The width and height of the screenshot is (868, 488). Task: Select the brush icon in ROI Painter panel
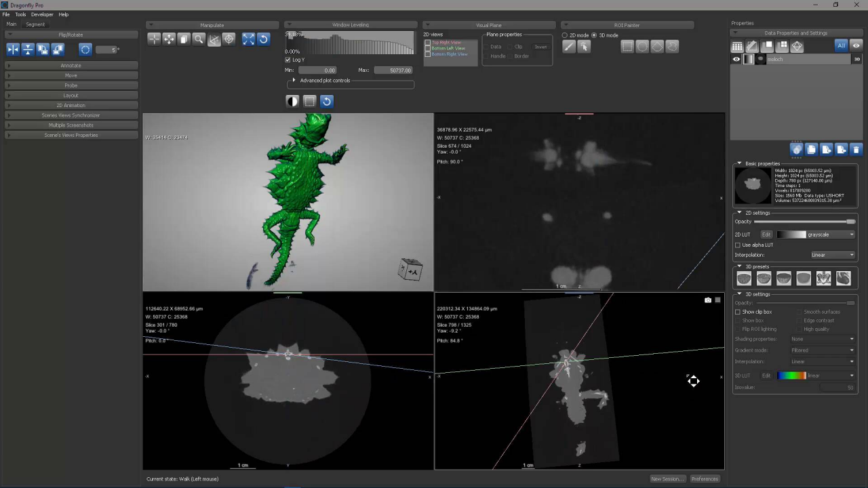click(569, 46)
